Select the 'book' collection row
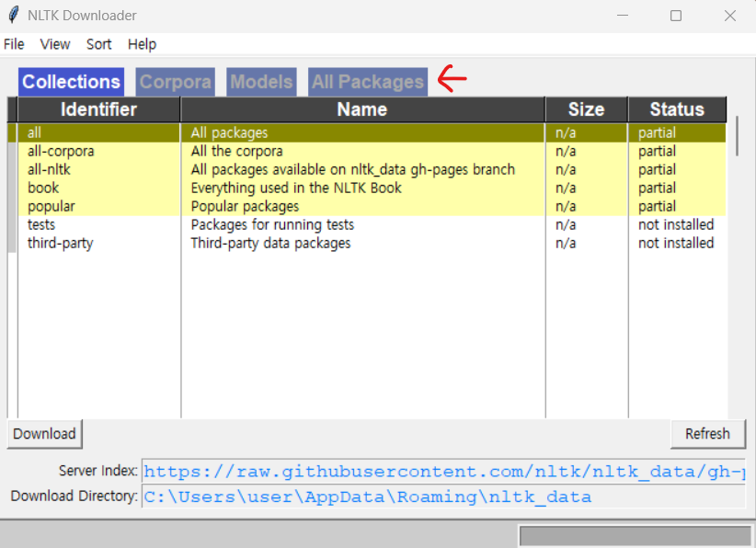The image size is (756, 548). tap(372, 188)
